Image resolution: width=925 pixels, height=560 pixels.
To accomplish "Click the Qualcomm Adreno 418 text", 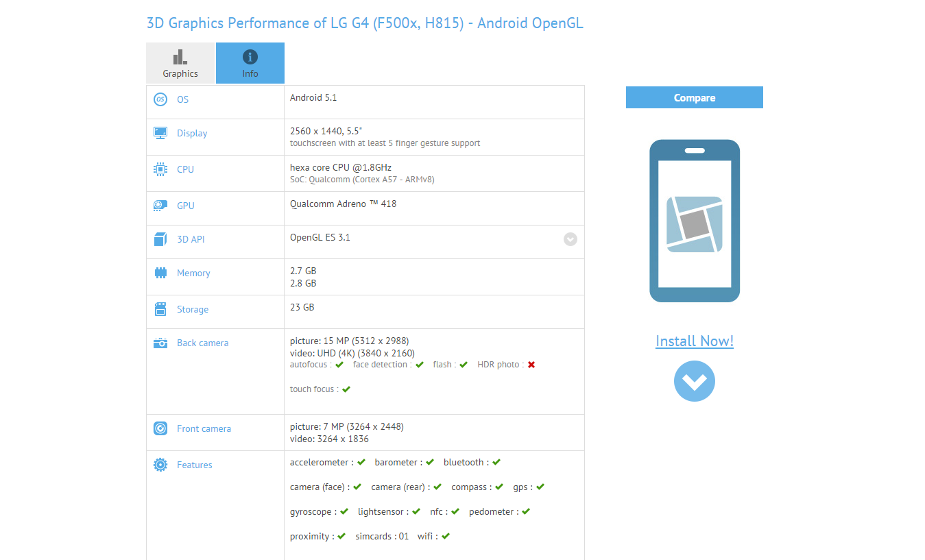I will coord(343,204).
